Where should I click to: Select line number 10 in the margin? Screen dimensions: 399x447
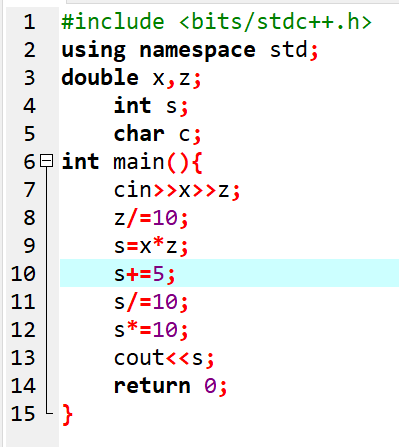coord(23,274)
